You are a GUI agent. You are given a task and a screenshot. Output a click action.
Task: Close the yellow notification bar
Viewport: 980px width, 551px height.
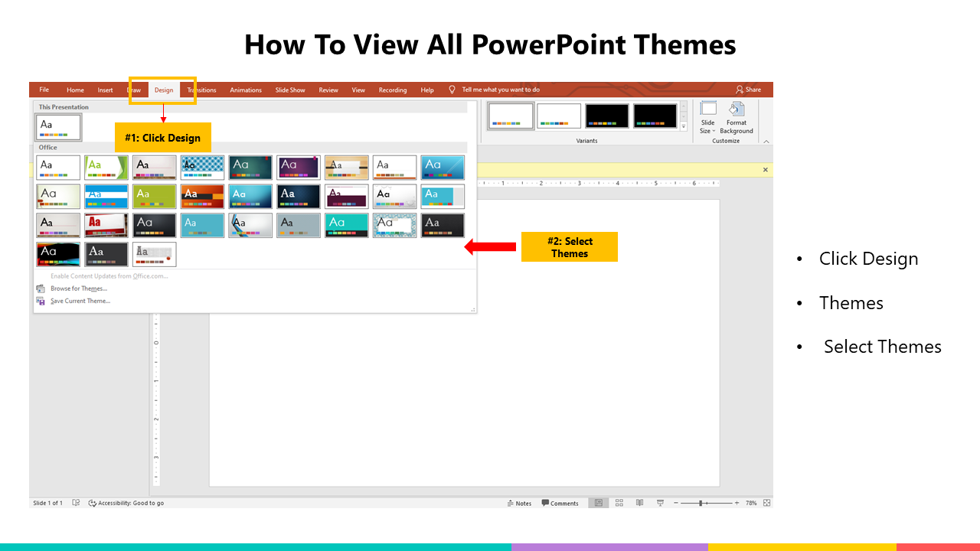tap(765, 170)
